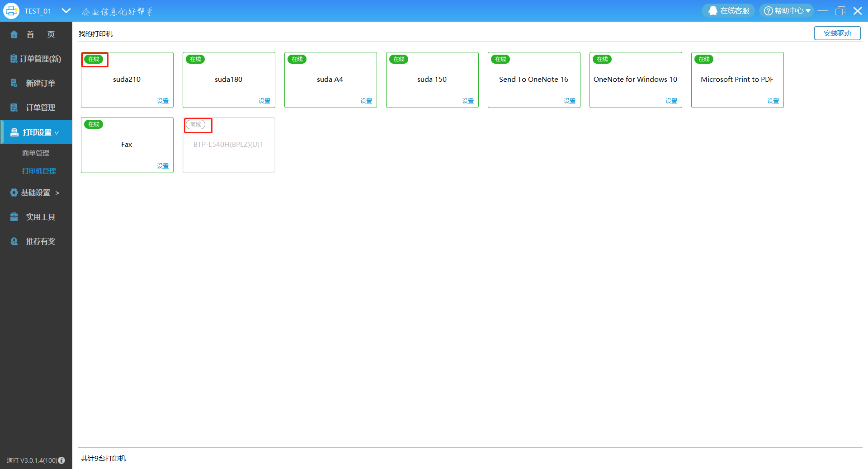Select the suda A4 printer name

(x=330, y=80)
